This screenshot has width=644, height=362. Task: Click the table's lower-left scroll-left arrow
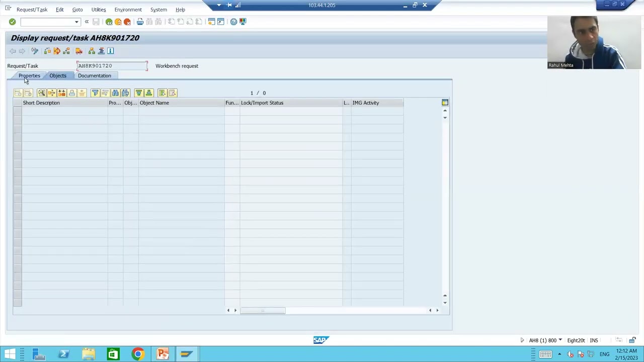[x=228, y=310]
